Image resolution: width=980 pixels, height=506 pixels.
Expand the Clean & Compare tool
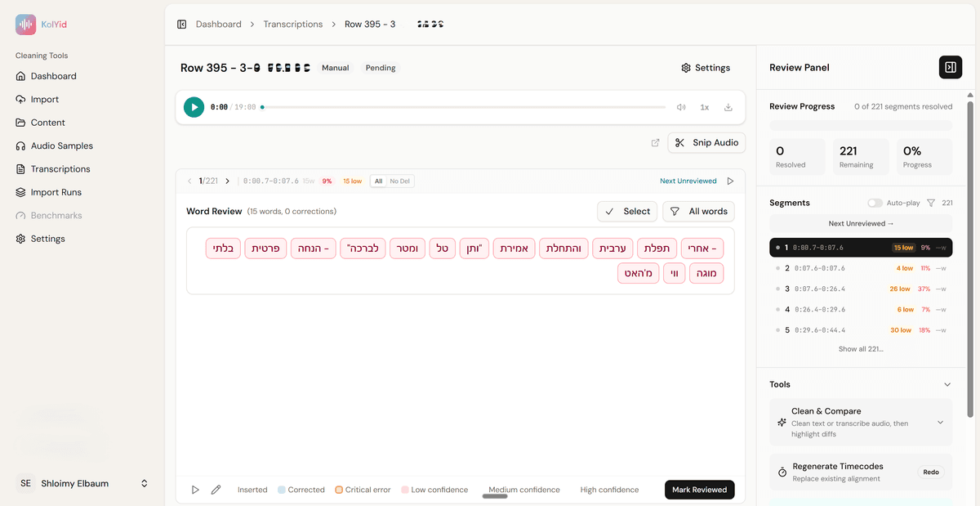(x=940, y=423)
